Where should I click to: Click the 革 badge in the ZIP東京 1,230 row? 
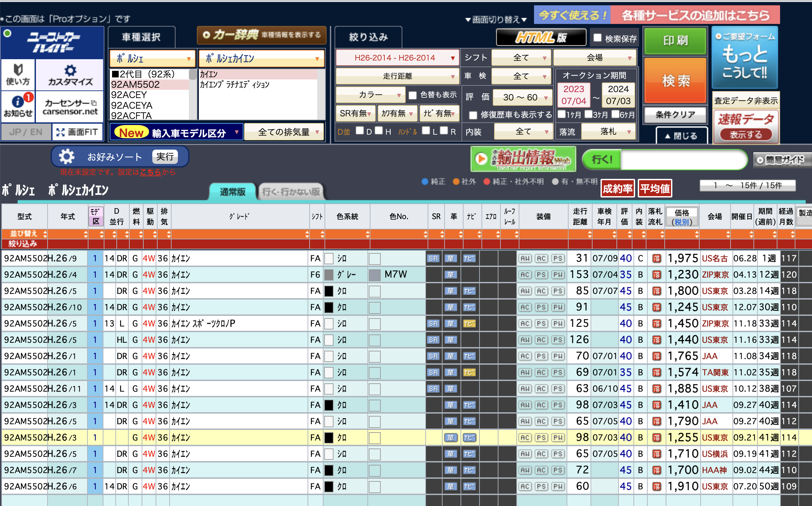pos(451,275)
